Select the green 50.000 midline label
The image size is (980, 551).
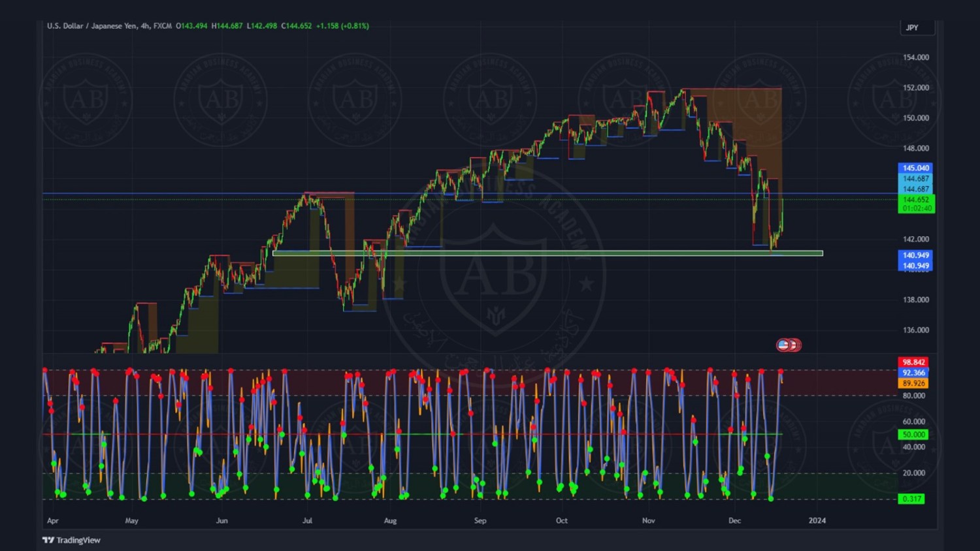(913, 434)
